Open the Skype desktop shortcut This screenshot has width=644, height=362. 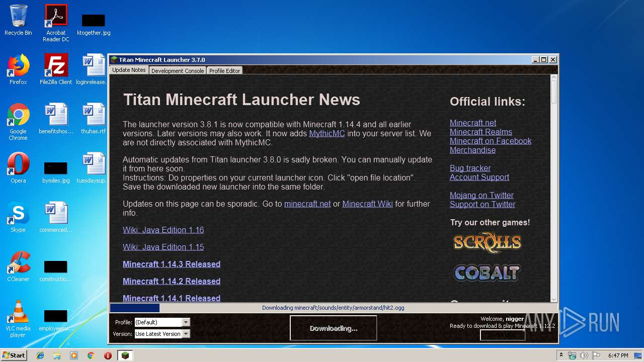pyautogui.click(x=18, y=217)
